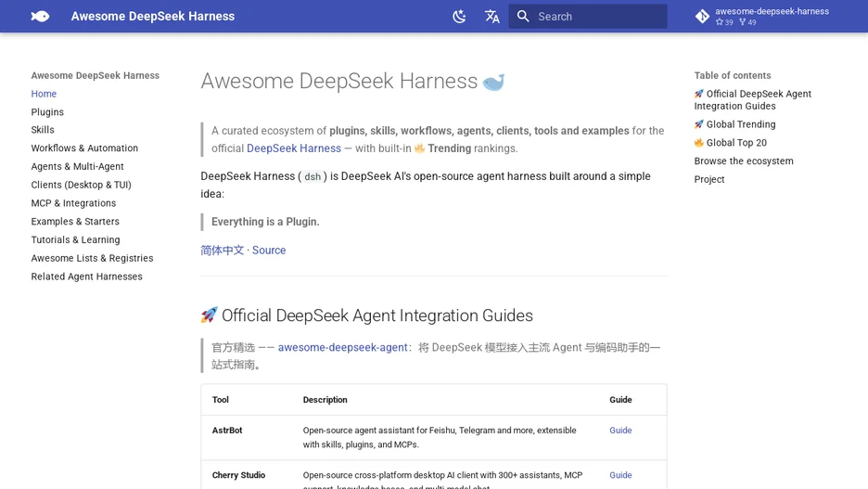Open Agents & Multi-Agent page

point(78,166)
